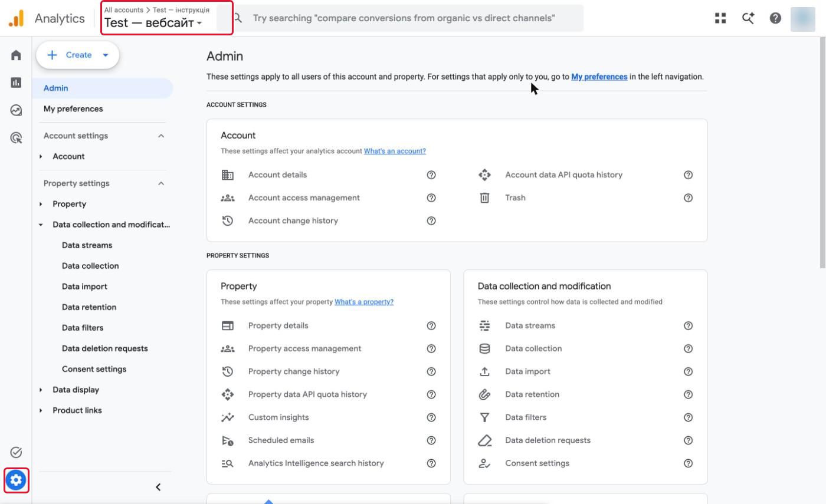Open Data import in the data collection card
The width and height of the screenshot is (826, 504).
click(527, 372)
